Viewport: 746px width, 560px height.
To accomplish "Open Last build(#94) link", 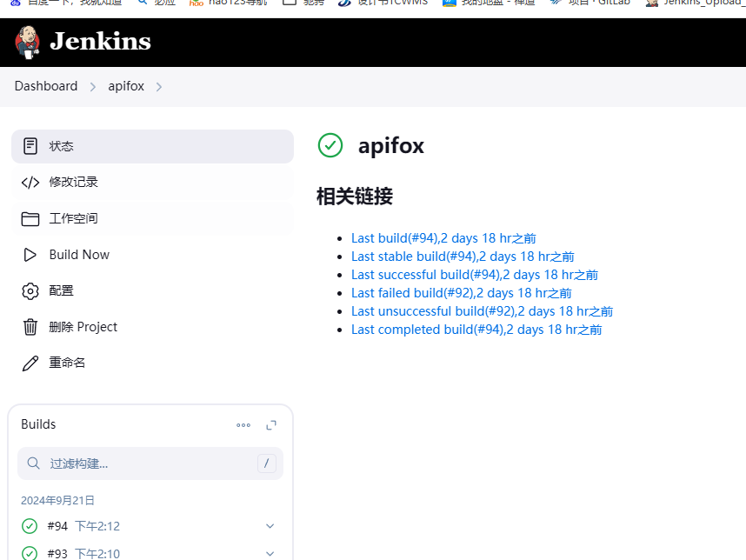I will [x=443, y=238].
